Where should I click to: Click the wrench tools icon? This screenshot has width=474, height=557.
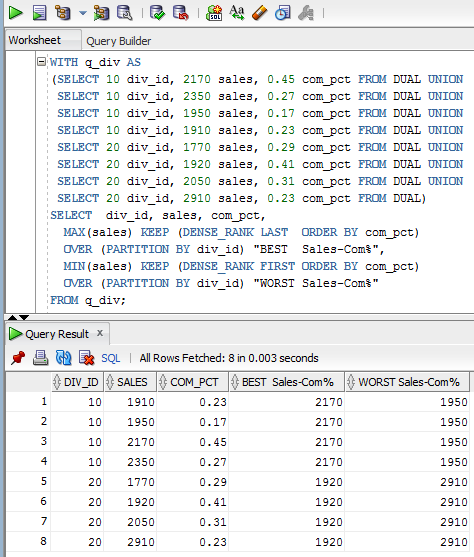coord(306,13)
